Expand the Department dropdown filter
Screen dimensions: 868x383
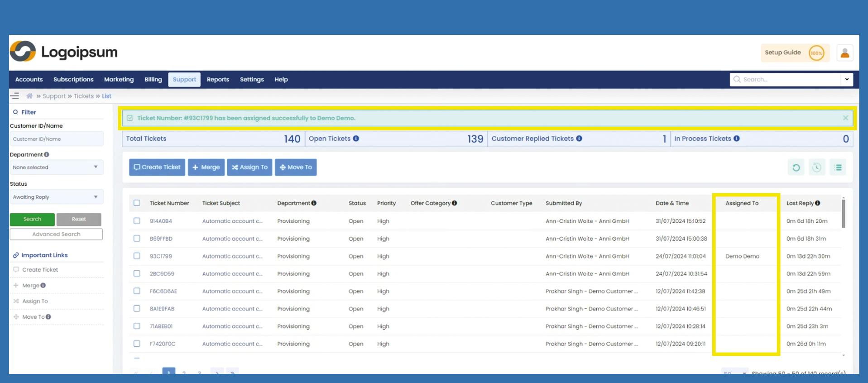tap(56, 168)
